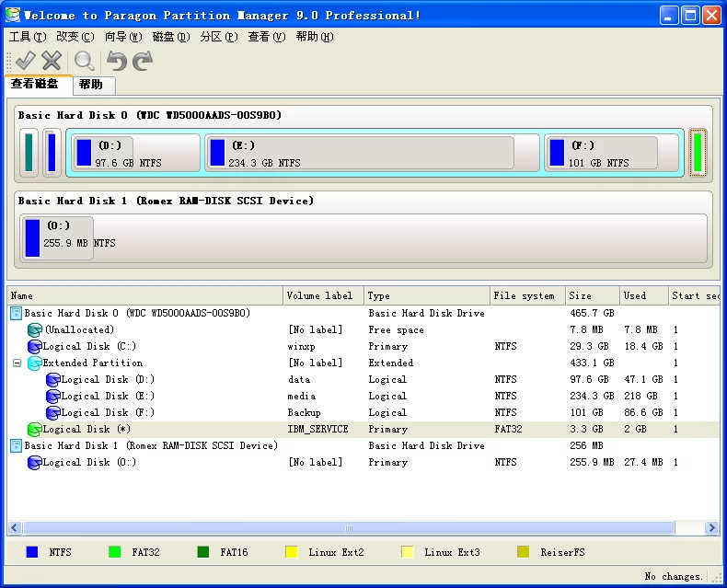
Task: Click the Redo arrow toolbar icon
Action: click(143, 61)
